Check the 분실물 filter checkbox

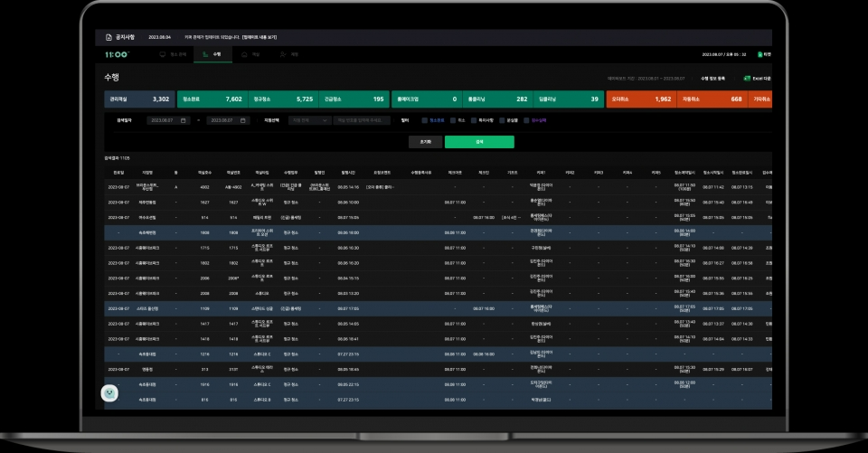pyautogui.click(x=506, y=120)
